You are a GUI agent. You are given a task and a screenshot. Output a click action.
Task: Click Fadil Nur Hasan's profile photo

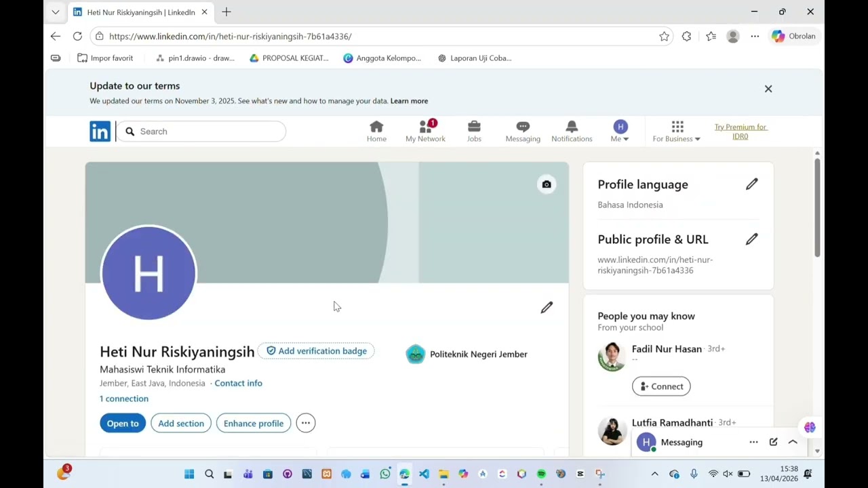[612, 357]
